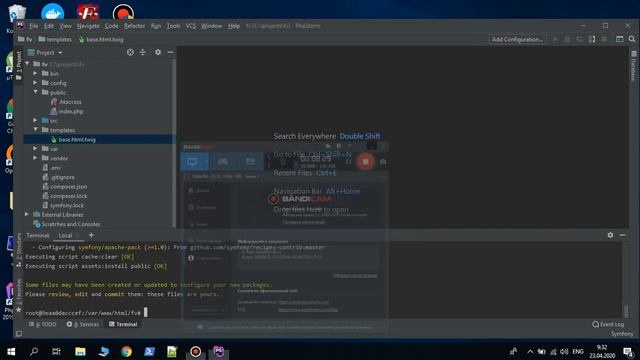Expand External Libraries node

pos(27,214)
